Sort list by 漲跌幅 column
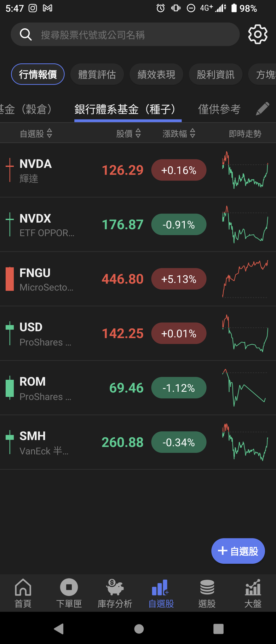 pyautogui.click(x=179, y=133)
